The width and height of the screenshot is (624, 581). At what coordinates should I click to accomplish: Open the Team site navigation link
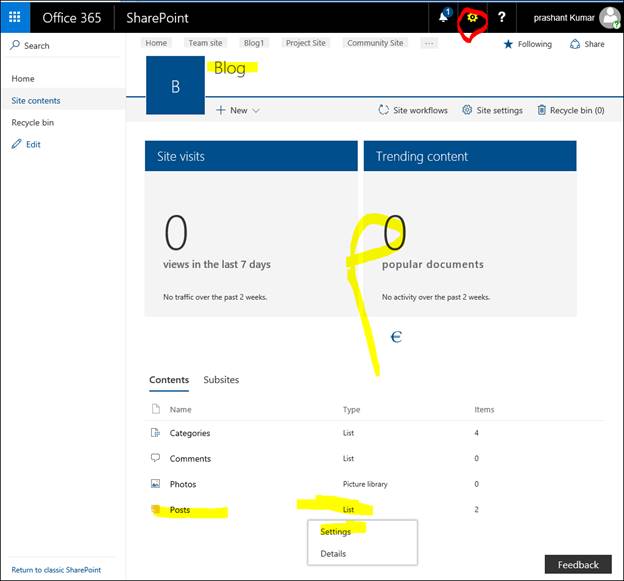(x=205, y=43)
